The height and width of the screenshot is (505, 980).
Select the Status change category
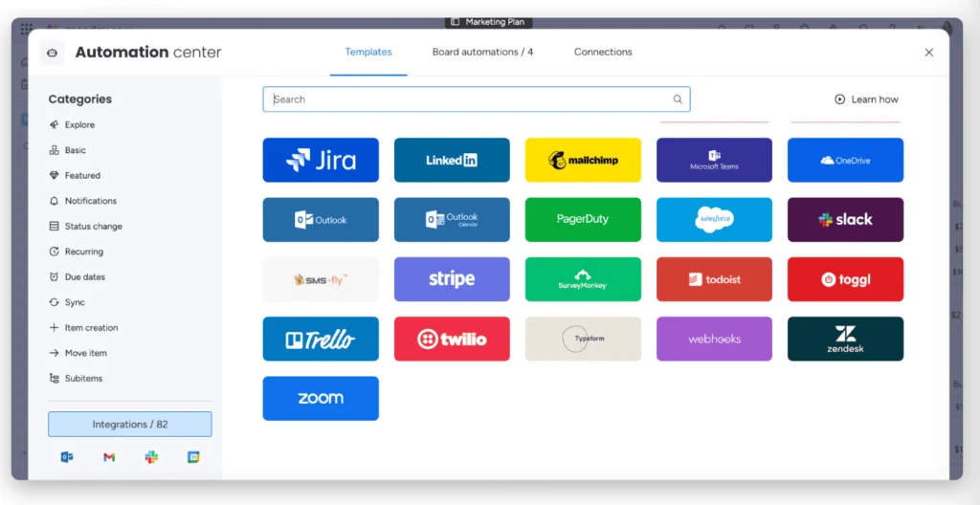click(x=85, y=227)
